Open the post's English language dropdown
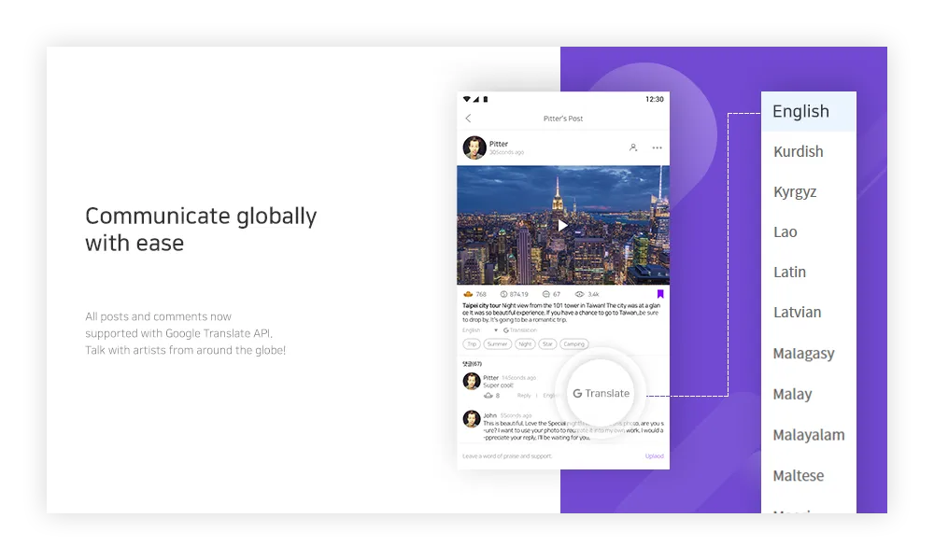The width and height of the screenshot is (934, 560). pos(479,330)
